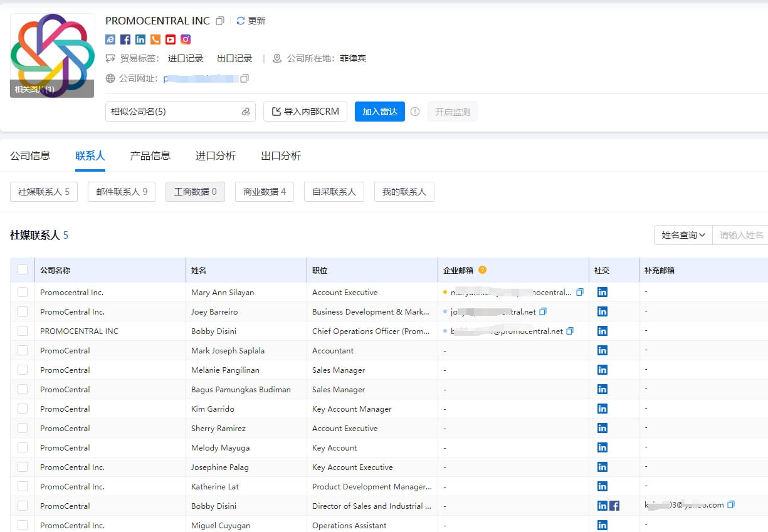Toggle the select-all checkbox in table header

pyautogui.click(x=23, y=269)
